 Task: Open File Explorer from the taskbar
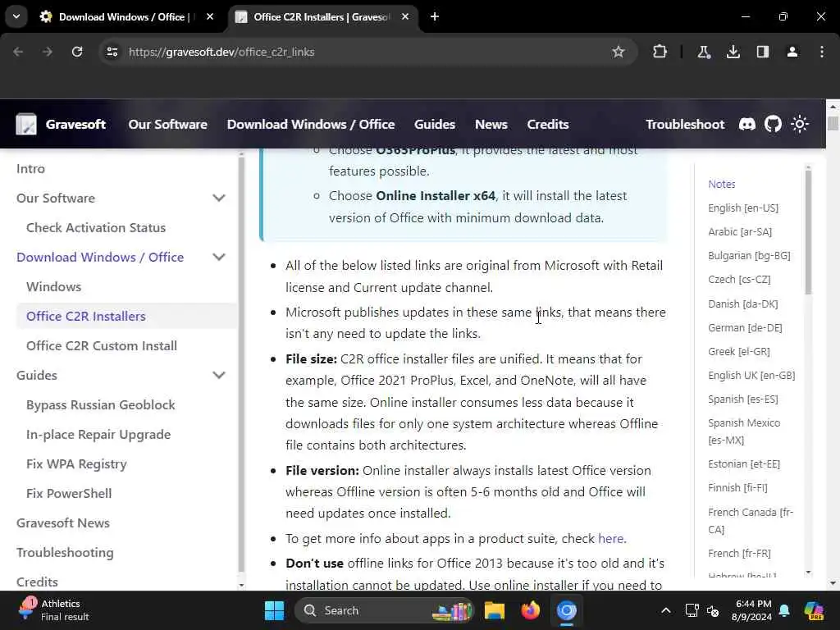coord(495,610)
